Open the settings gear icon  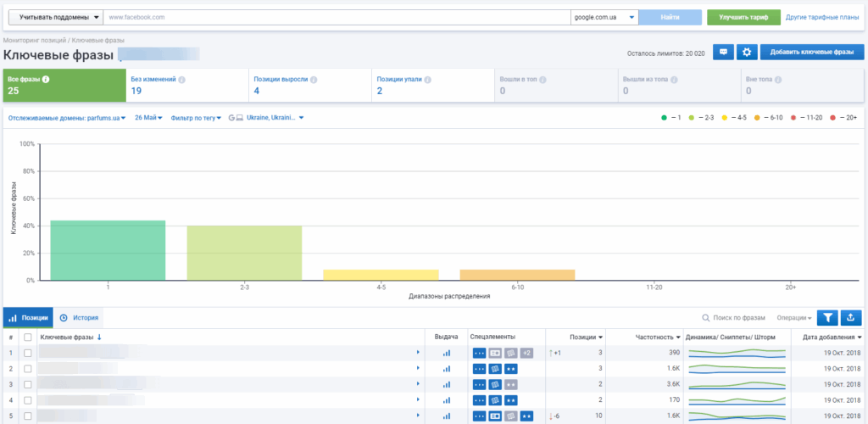click(x=747, y=53)
